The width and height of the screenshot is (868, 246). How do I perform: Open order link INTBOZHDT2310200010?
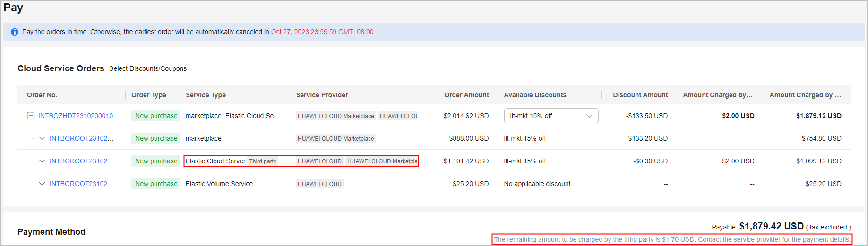click(x=76, y=116)
